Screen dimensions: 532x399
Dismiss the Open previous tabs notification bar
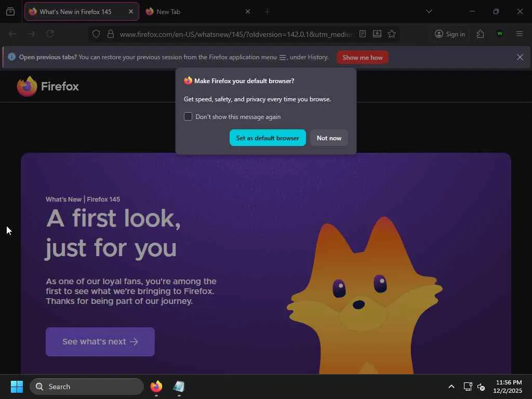click(520, 57)
